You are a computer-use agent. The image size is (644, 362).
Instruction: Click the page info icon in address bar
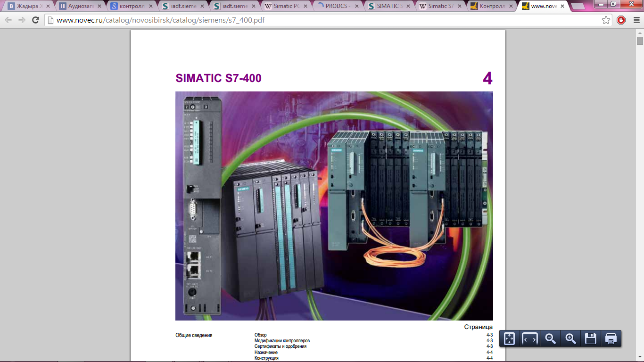point(50,20)
